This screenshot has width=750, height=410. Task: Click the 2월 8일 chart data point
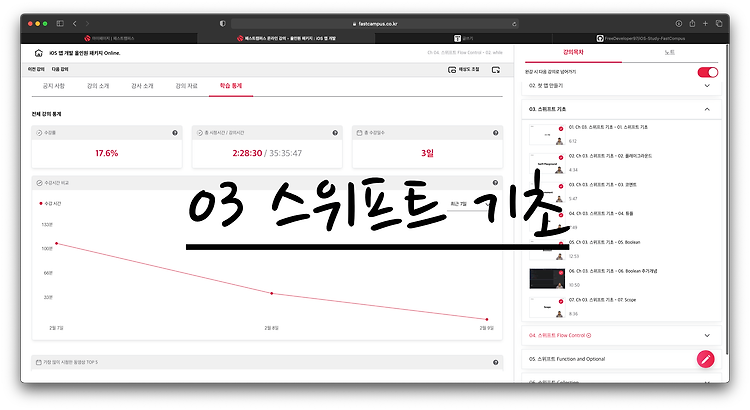click(272, 293)
